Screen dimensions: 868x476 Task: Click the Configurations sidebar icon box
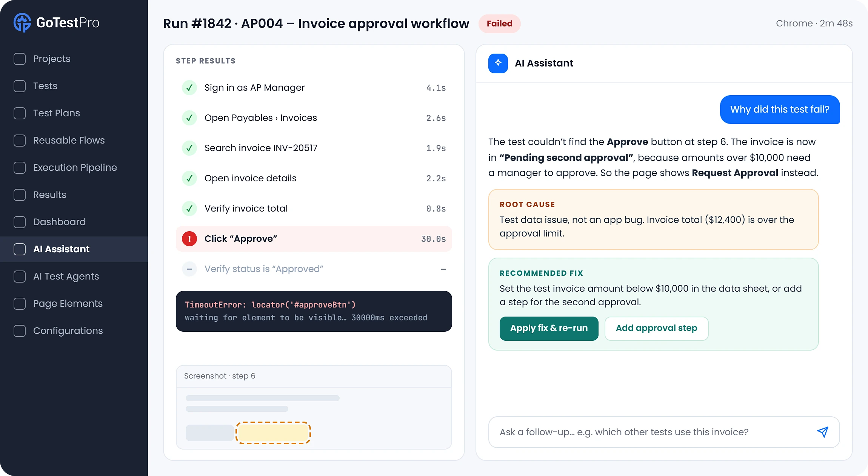[x=20, y=331]
